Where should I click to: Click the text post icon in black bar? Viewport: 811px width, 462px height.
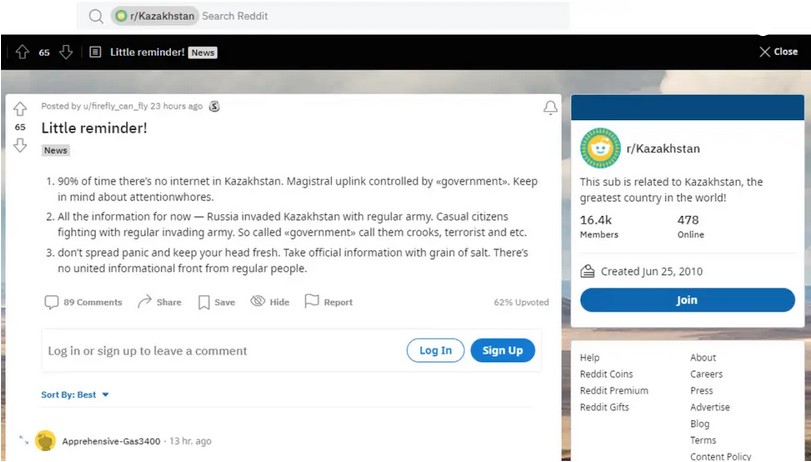tap(95, 52)
